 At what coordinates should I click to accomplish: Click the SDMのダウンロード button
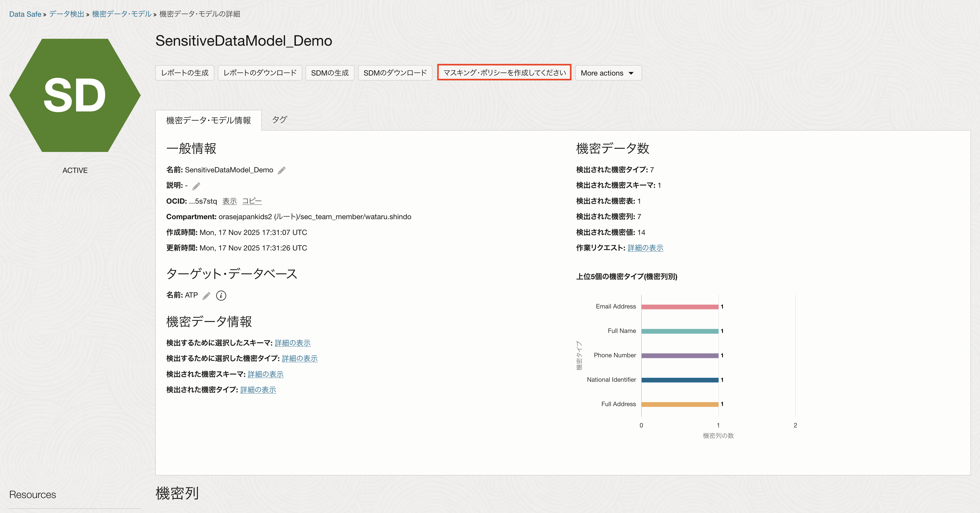click(x=395, y=73)
